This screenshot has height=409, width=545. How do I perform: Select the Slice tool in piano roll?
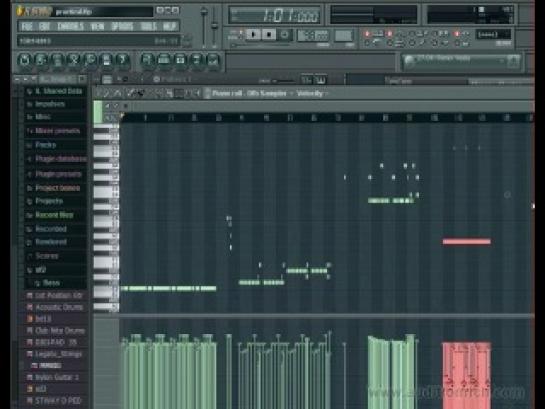click(170, 93)
